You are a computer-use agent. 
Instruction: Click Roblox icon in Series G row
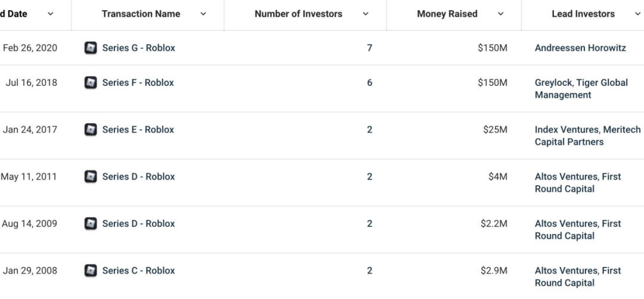click(x=91, y=48)
